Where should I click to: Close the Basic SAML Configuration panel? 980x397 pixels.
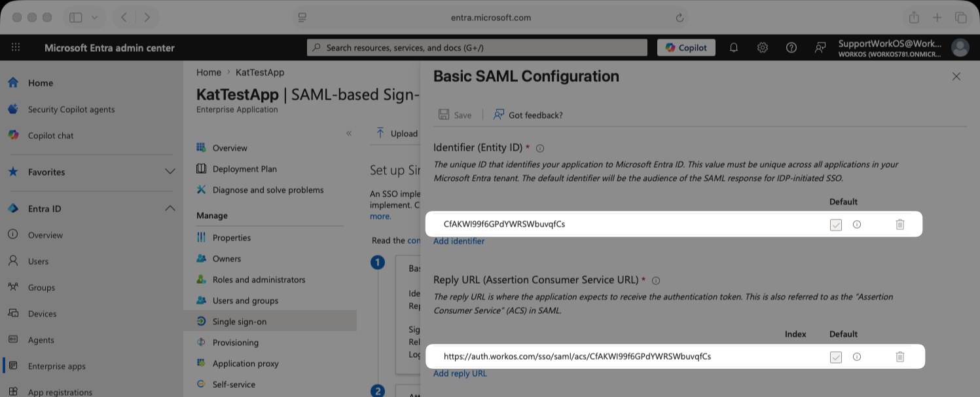tap(956, 76)
